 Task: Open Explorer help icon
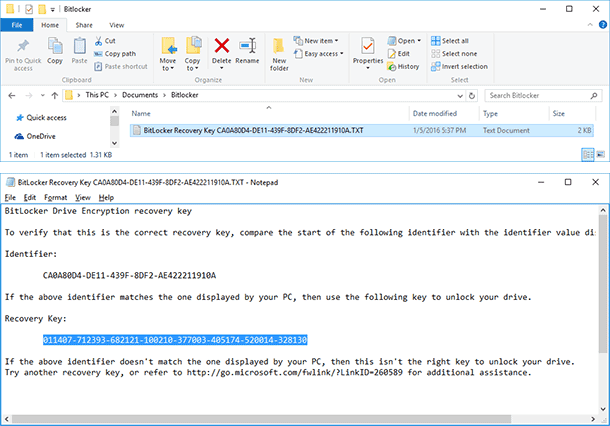(603, 25)
